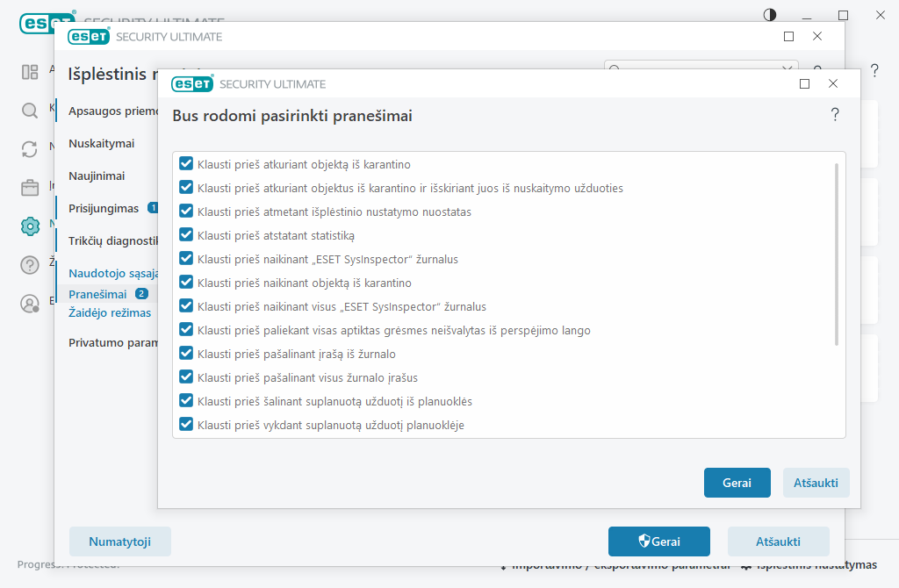This screenshot has width=899, height=588.
Task: Open help for the notifications dialog
Action: (835, 115)
